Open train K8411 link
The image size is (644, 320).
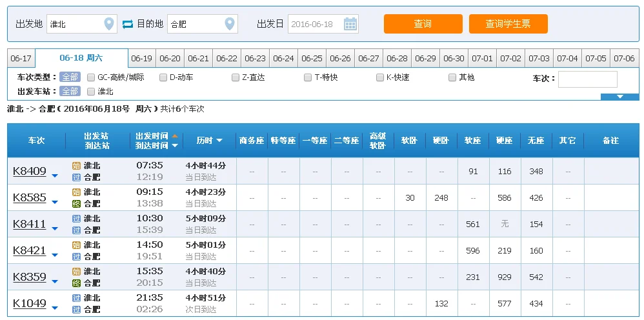point(30,225)
